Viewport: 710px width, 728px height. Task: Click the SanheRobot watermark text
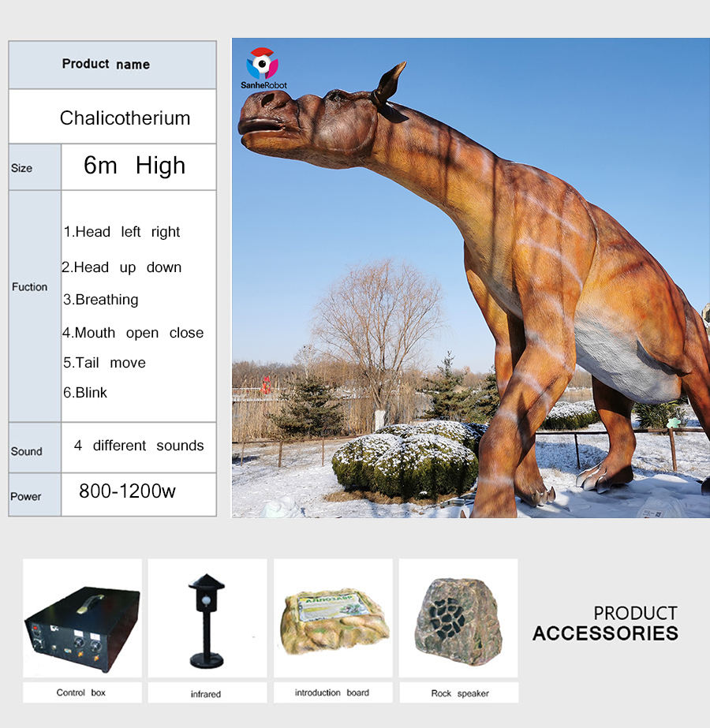point(263,85)
